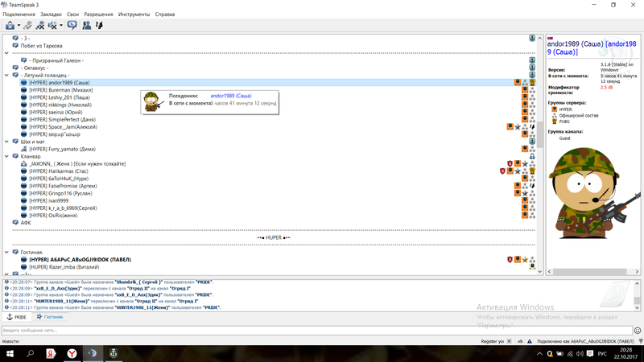Collapse the Летучий голандец channel
Image resolution: width=644 pixels, height=362 pixels.
(6, 75)
